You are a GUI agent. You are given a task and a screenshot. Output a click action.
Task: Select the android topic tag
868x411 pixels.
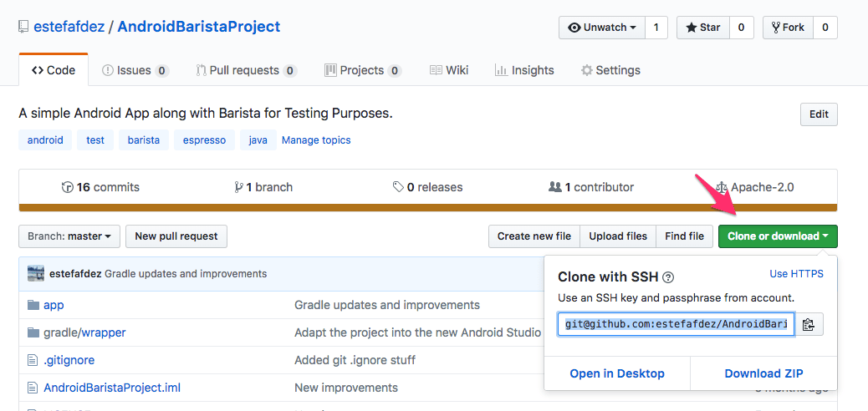(x=45, y=140)
